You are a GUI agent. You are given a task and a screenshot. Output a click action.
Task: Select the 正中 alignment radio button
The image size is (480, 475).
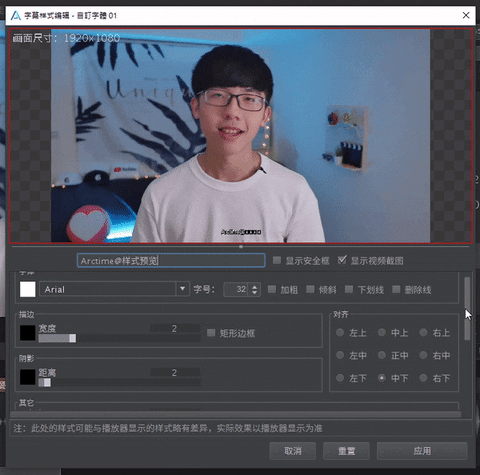click(382, 355)
